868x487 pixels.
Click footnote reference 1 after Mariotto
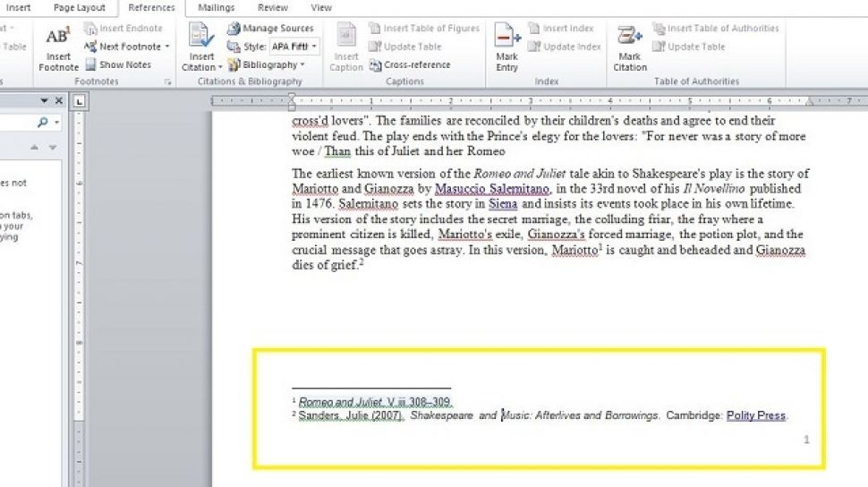click(600, 247)
